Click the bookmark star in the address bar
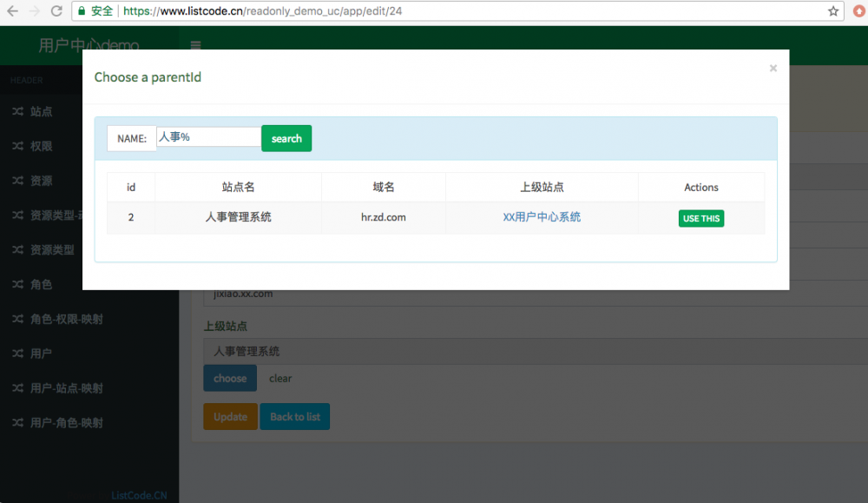 pos(832,12)
